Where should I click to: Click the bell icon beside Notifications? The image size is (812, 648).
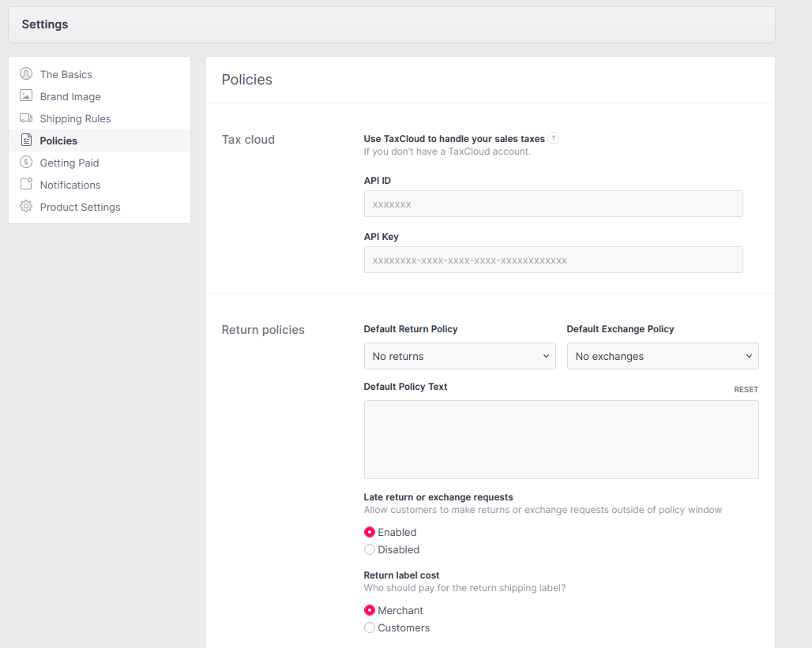coord(26,185)
